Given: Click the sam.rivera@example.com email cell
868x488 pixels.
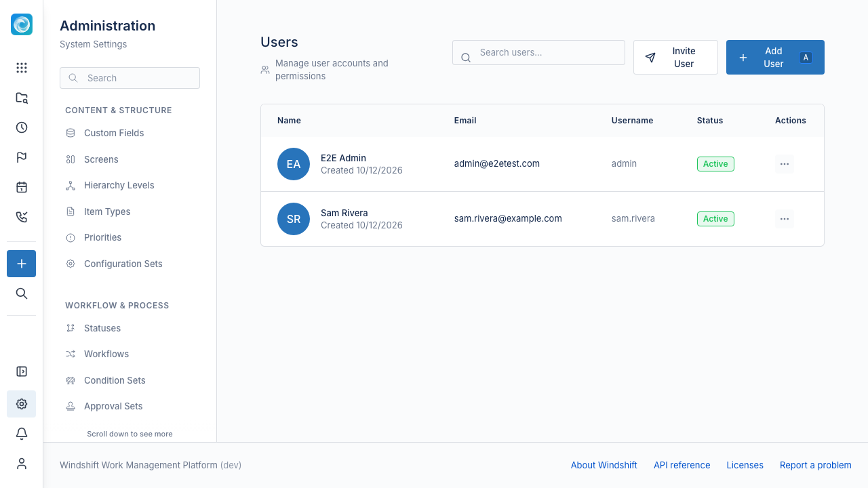Looking at the screenshot, I should 508,218.
